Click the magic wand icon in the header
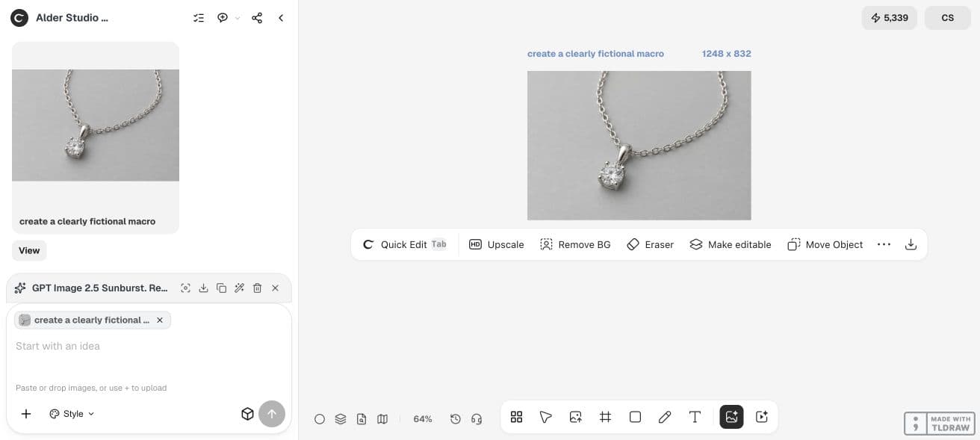This screenshot has width=980, height=440. (239, 288)
